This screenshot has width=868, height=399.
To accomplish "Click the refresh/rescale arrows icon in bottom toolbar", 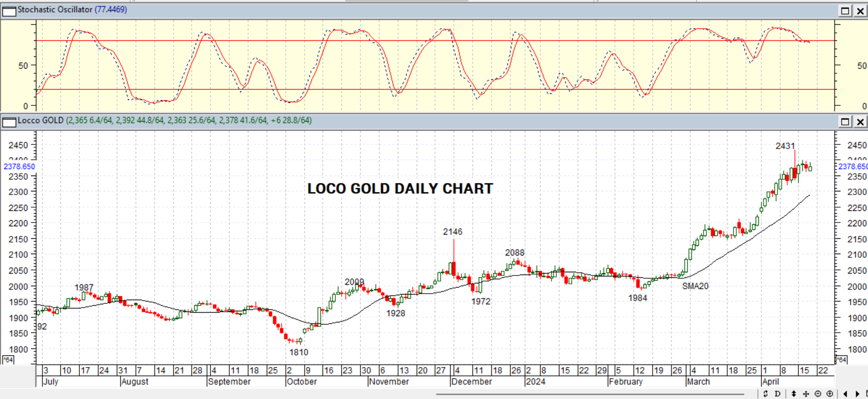I will (766, 394).
